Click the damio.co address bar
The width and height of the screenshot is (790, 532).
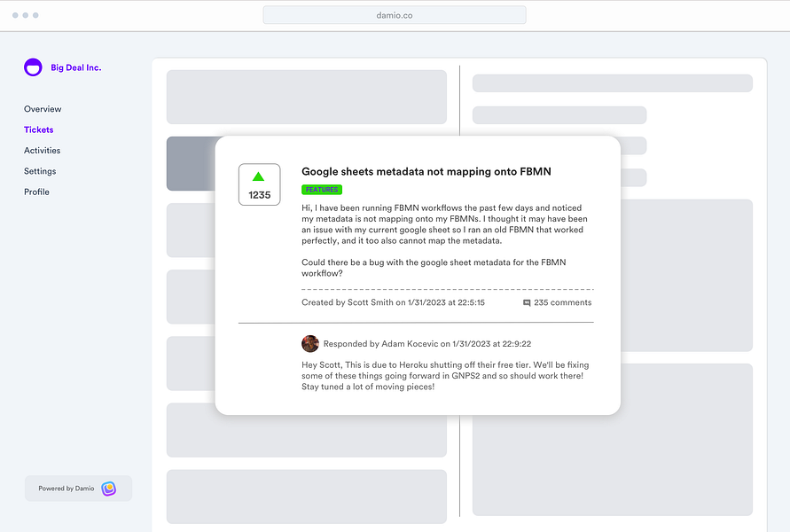pyautogui.click(x=395, y=15)
